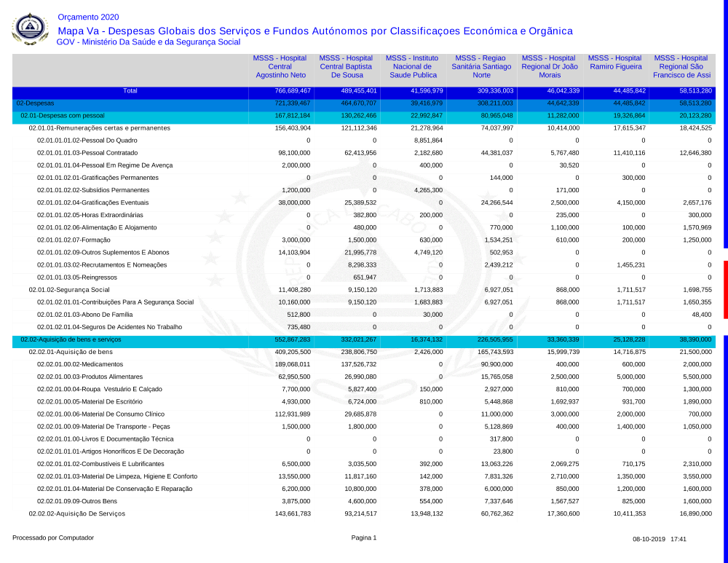The height and width of the screenshot is (563, 728).
Task: Click the Total row label
Action: (130, 91)
